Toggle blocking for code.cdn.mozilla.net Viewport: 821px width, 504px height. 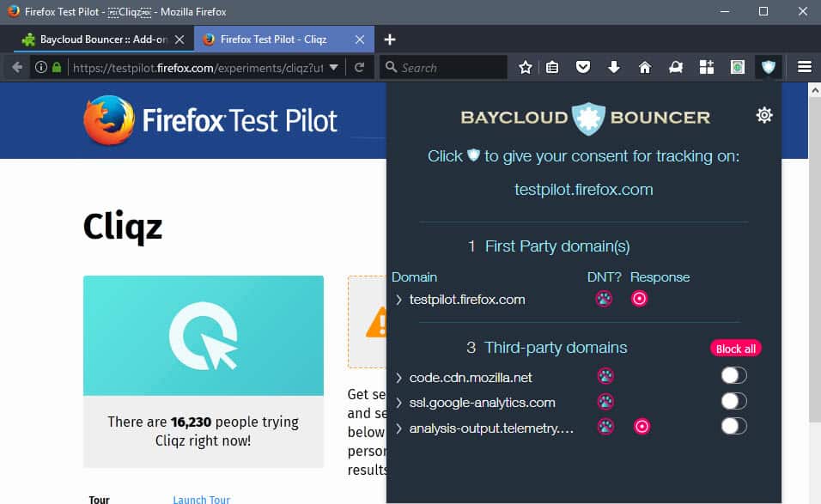point(734,375)
